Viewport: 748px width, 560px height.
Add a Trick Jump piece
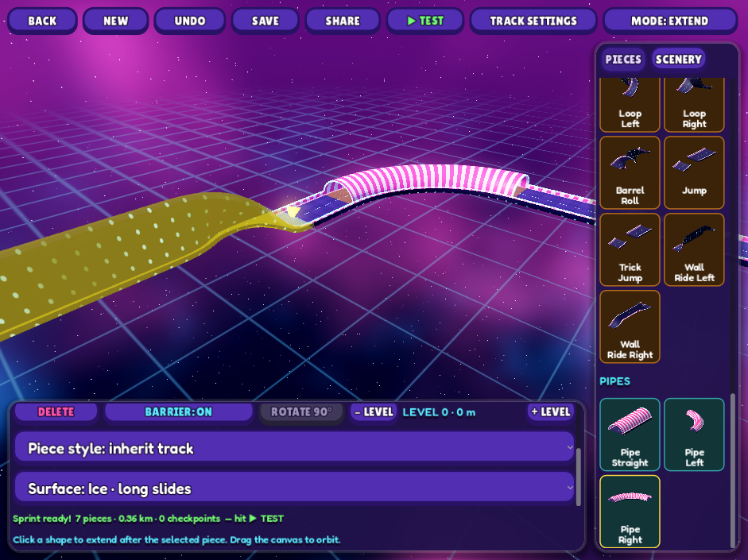[630, 249]
